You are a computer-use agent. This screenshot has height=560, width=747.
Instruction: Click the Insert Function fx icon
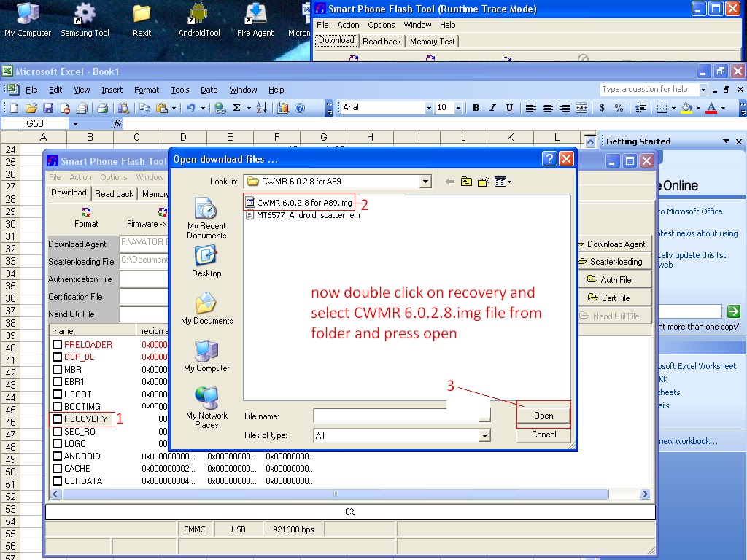pos(117,124)
